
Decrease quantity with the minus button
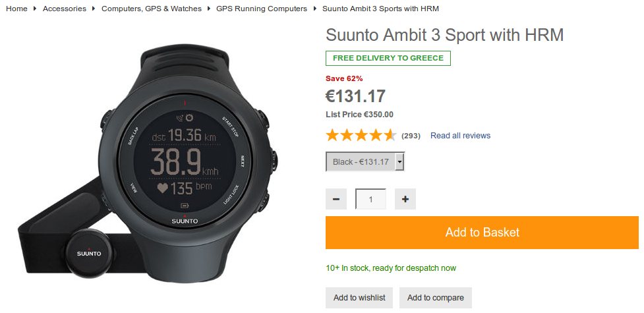tap(336, 199)
